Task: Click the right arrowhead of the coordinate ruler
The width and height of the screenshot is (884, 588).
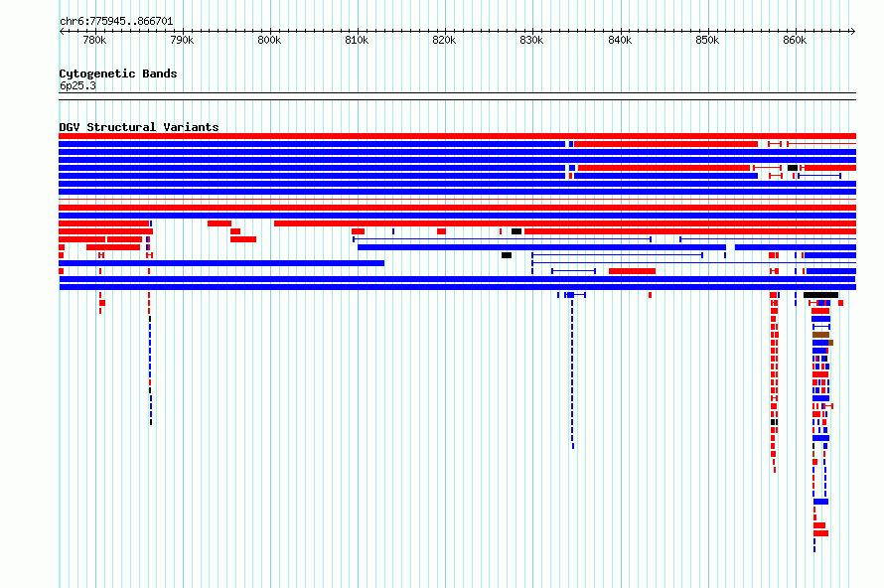Action: [x=853, y=32]
